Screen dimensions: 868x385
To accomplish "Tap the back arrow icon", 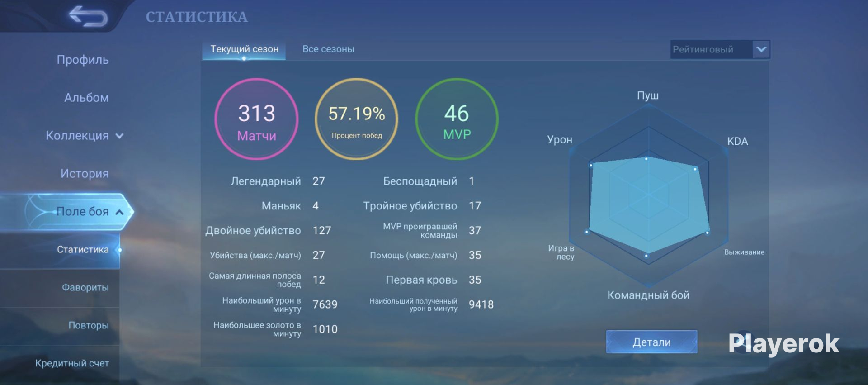I will (88, 16).
